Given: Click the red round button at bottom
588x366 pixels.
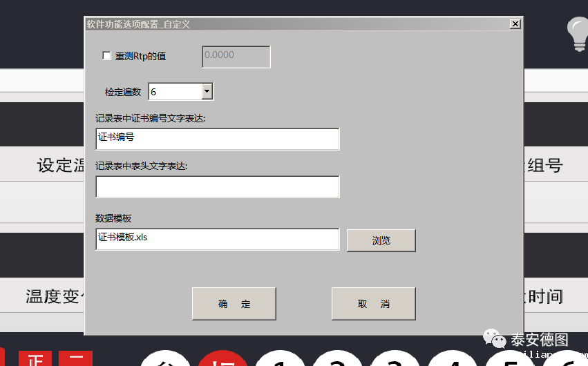Looking at the screenshot, I should coord(222,359).
